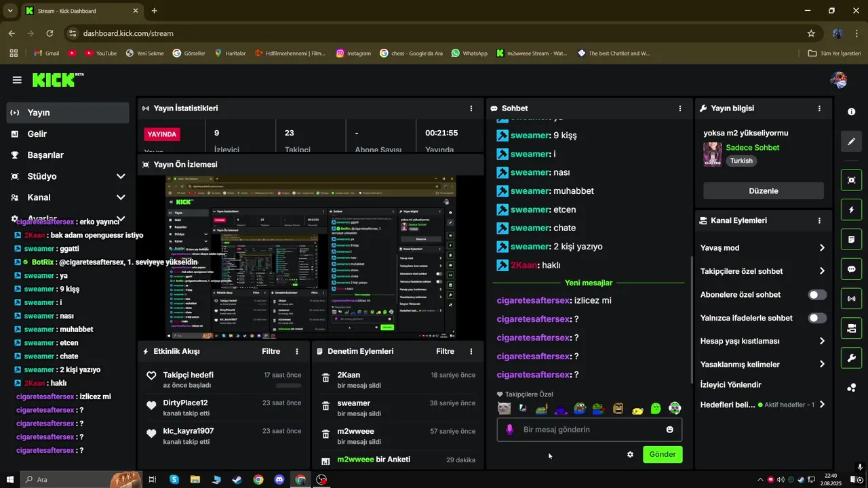Open Discord from the taskbar
This screenshot has width=868, height=488.
(x=279, y=480)
